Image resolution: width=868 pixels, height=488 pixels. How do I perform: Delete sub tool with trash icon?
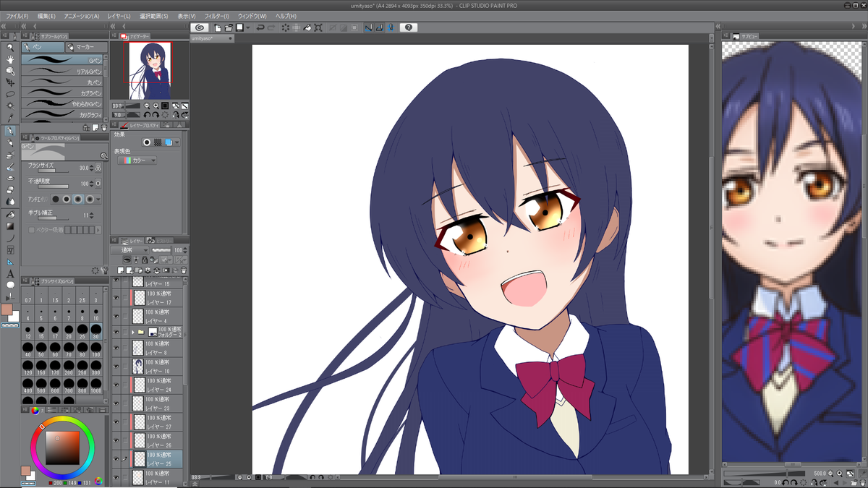(103, 127)
